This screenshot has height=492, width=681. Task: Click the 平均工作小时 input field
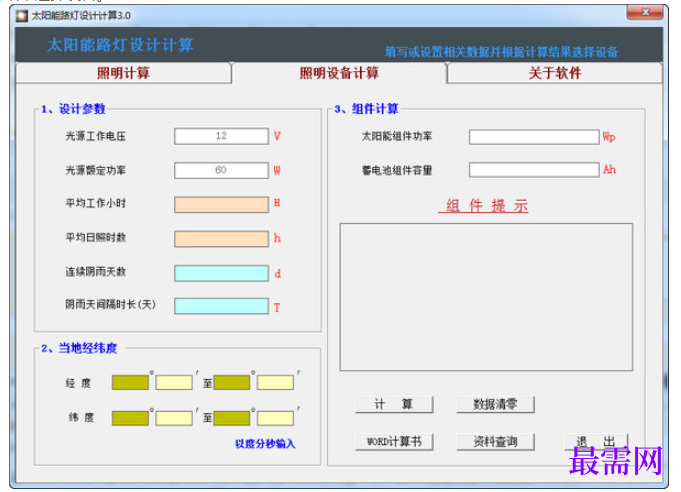(x=221, y=205)
